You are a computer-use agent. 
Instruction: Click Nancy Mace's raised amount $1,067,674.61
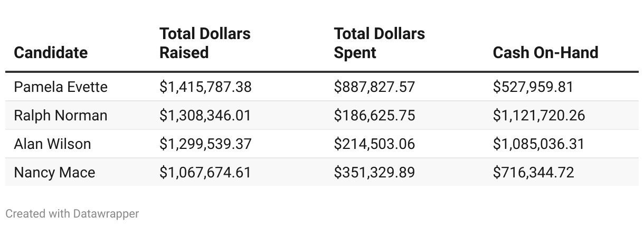click(205, 172)
